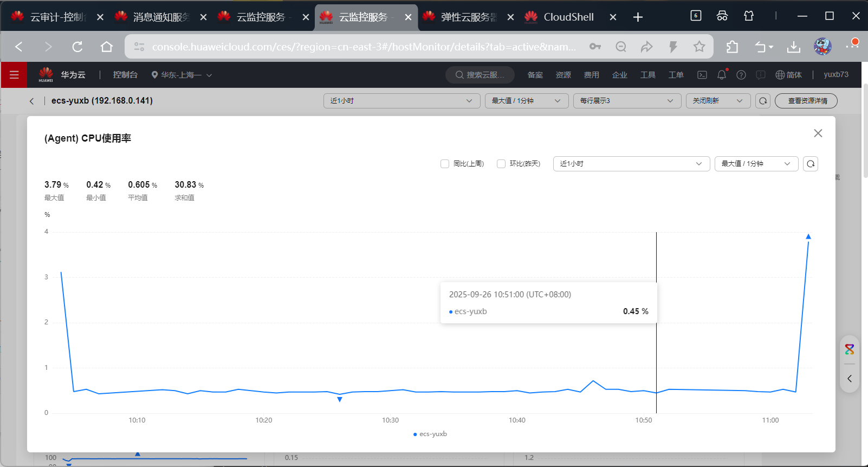The width and height of the screenshot is (868, 467).
Task: Click the minimum value marker on chart
Action: point(340,400)
